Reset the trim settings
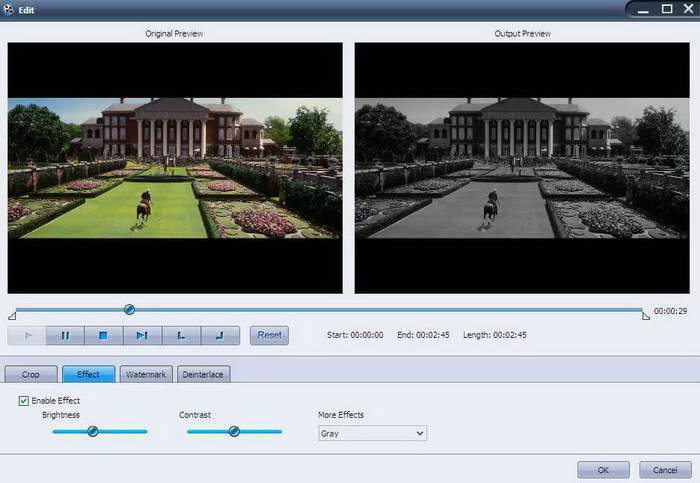700x483 pixels. 269,335
